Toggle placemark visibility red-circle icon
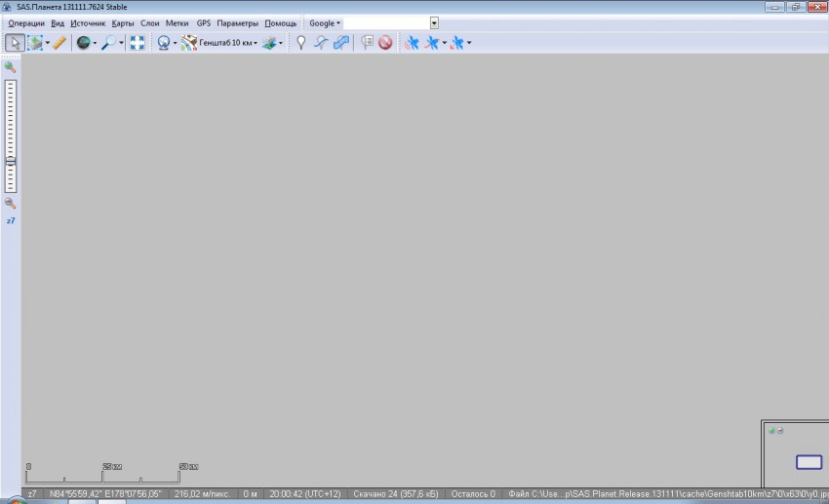 (385, 43)
